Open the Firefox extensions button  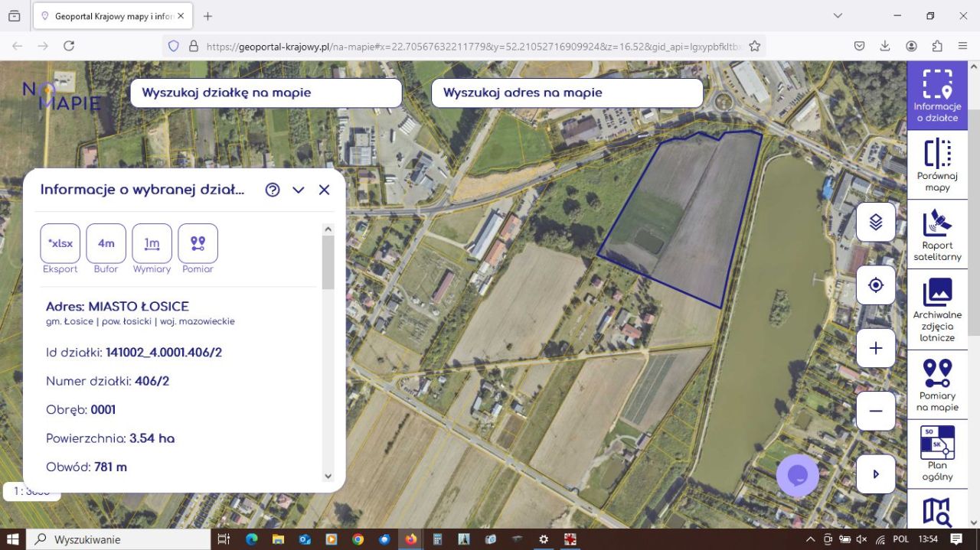click(x=937, y=46)
